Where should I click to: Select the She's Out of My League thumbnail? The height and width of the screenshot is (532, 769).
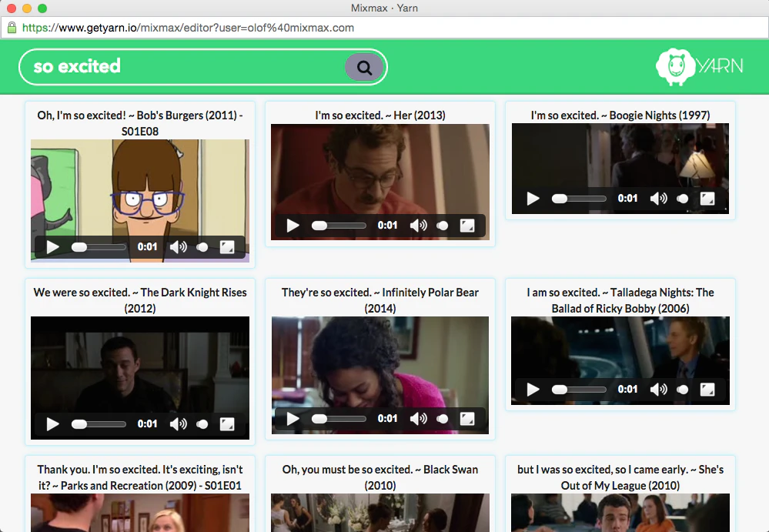620,513
